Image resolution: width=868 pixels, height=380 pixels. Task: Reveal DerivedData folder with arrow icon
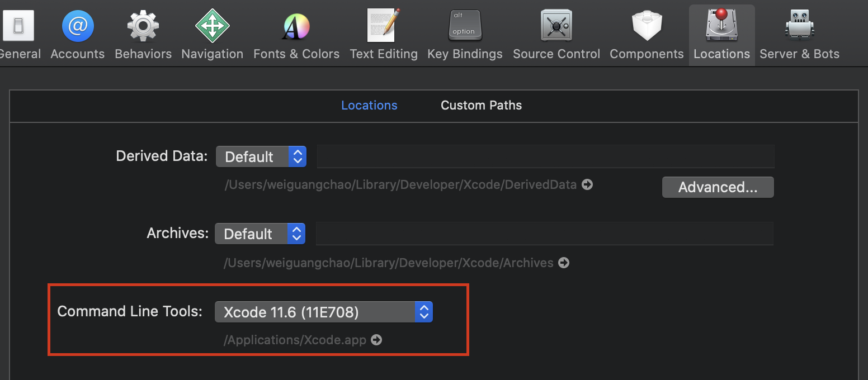pyautogui.click(x=587, y=184)
